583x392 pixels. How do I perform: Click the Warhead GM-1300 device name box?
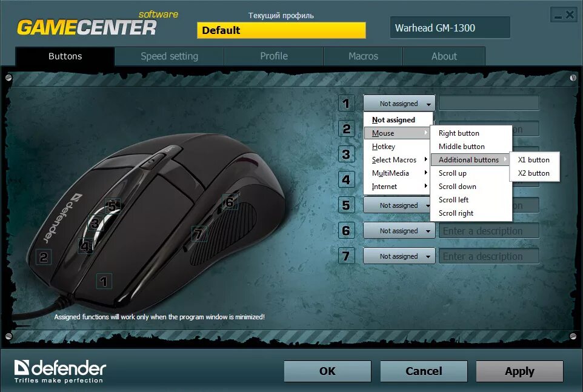click(450, 27)
